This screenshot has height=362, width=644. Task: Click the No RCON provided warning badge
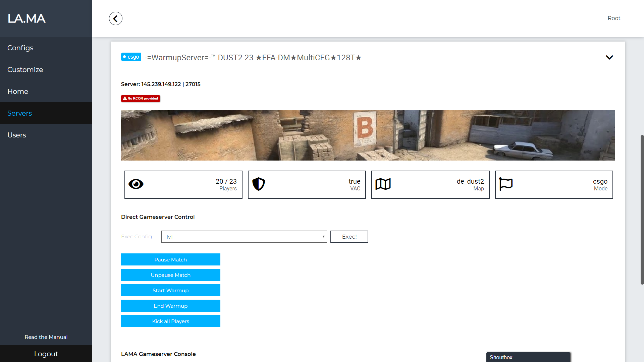tap(141, 99)
